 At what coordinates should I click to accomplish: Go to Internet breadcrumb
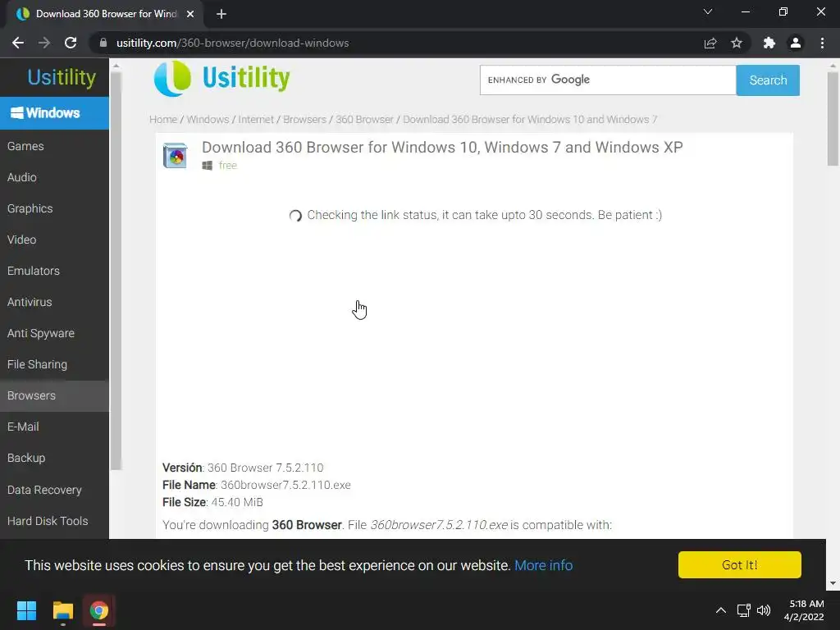pos(256,119)
